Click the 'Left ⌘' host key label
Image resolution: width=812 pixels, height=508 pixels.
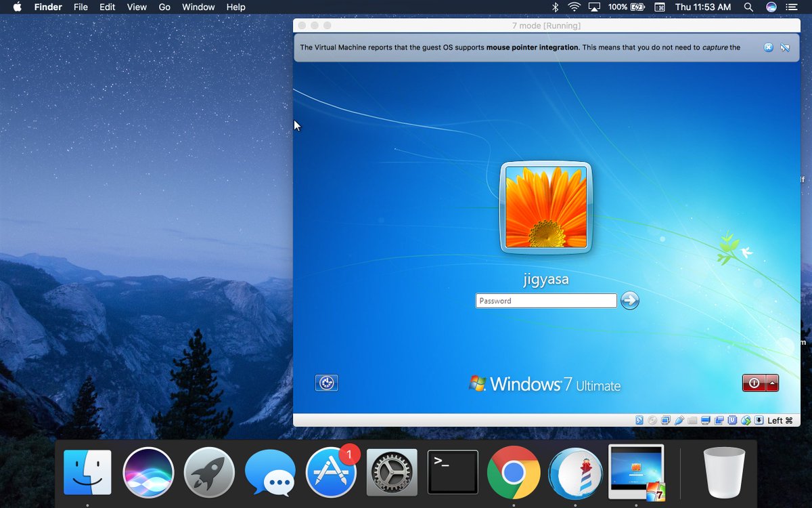coord(780,421)
